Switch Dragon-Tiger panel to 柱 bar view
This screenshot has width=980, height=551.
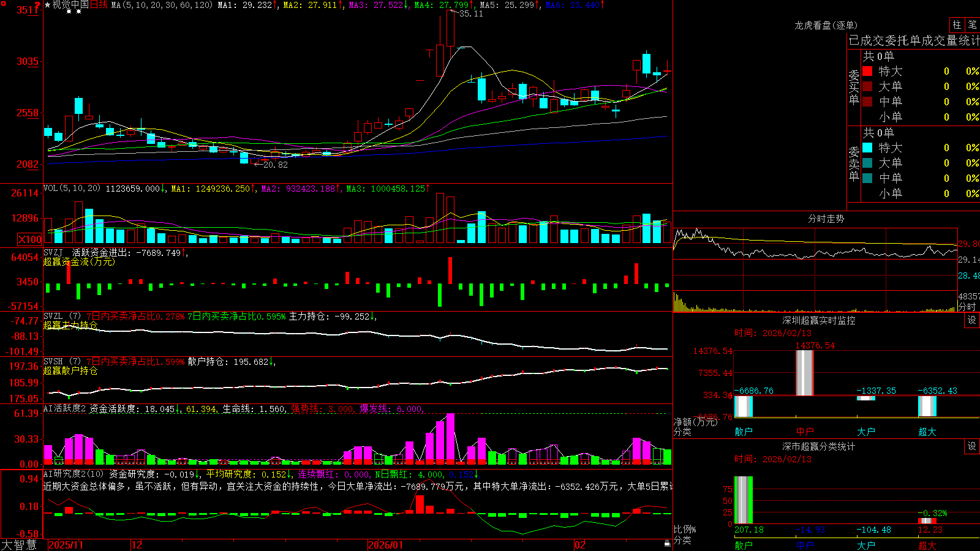(x=957, y=24)
